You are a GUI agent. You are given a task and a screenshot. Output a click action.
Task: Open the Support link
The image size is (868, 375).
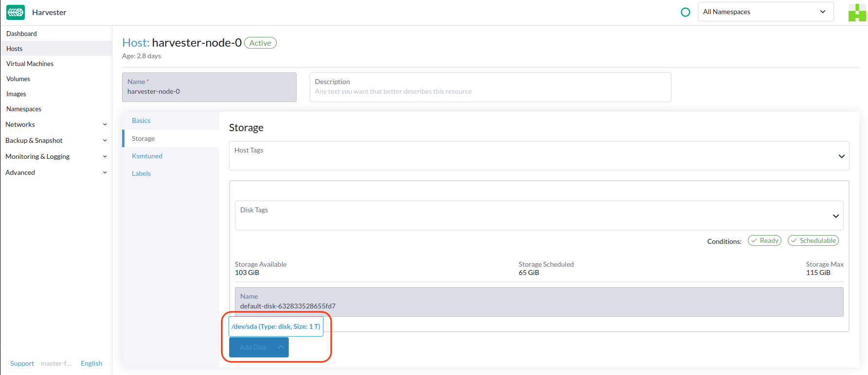click(22, 364)
